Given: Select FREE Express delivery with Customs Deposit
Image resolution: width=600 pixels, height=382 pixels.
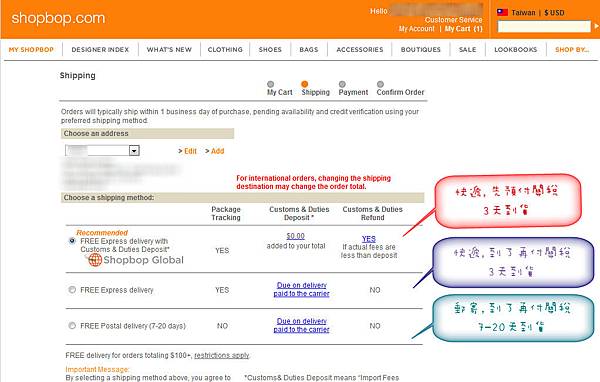Looking at the screenshot, I should pos(72,241).
